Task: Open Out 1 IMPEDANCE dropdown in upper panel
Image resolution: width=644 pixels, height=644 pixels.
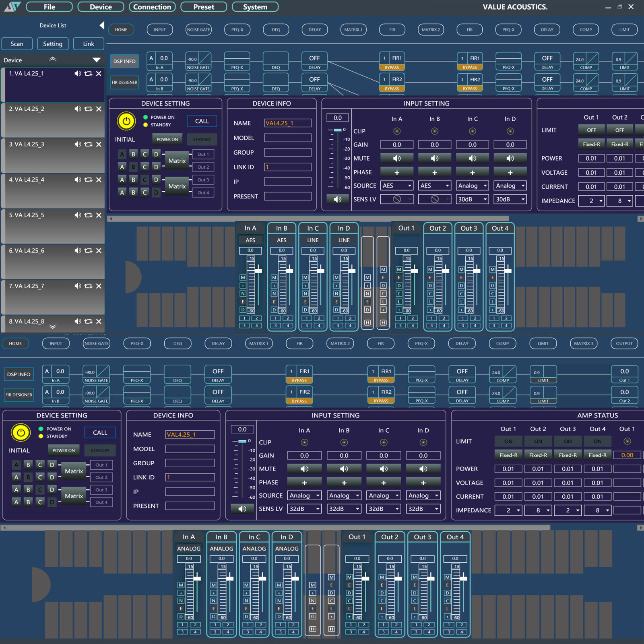Action: click(591, 201)
